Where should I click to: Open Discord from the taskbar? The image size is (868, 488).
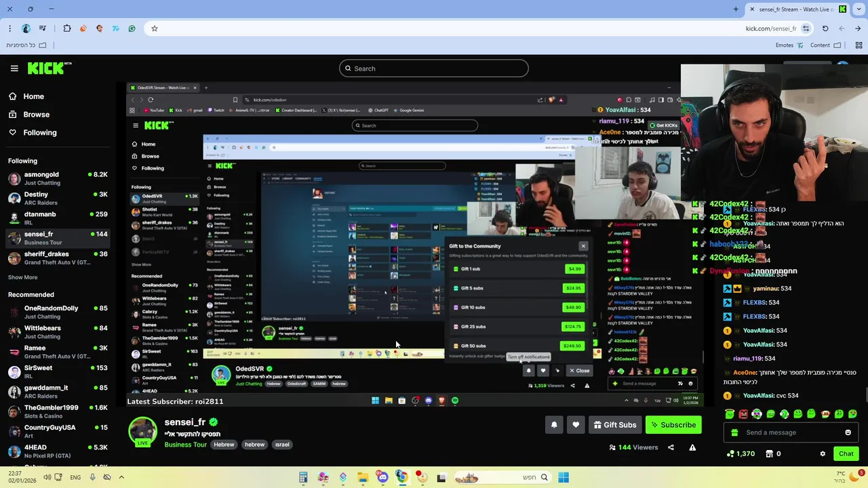click(x=382, y=477)
